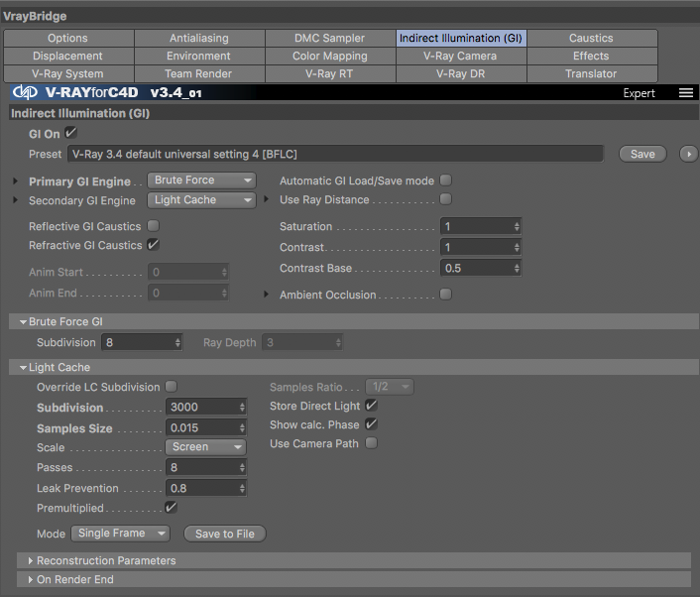Check Override LC Subdivision

(171, 386)
